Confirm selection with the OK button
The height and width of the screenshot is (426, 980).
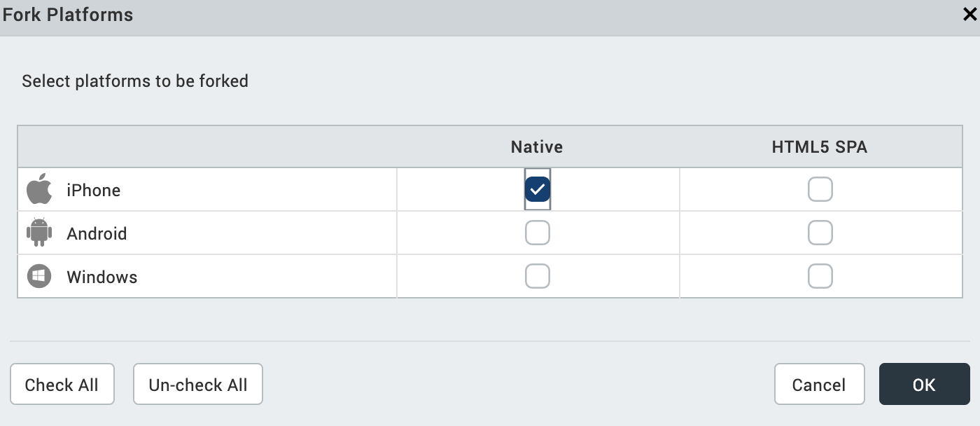pos(924,384)
